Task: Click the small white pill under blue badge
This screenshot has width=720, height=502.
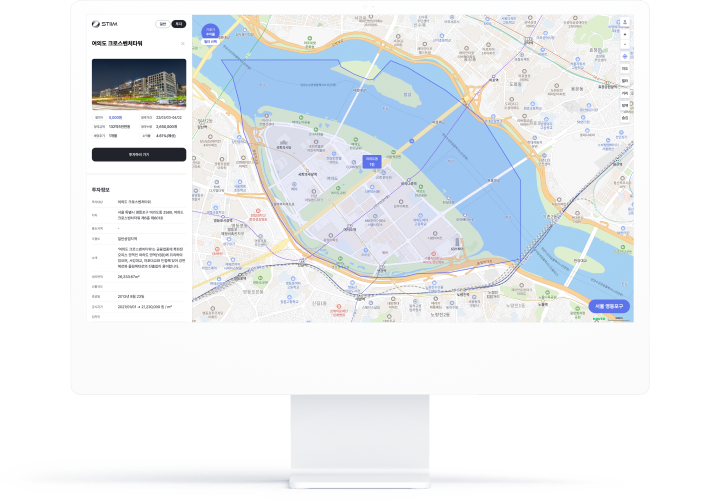Action: 210,42
